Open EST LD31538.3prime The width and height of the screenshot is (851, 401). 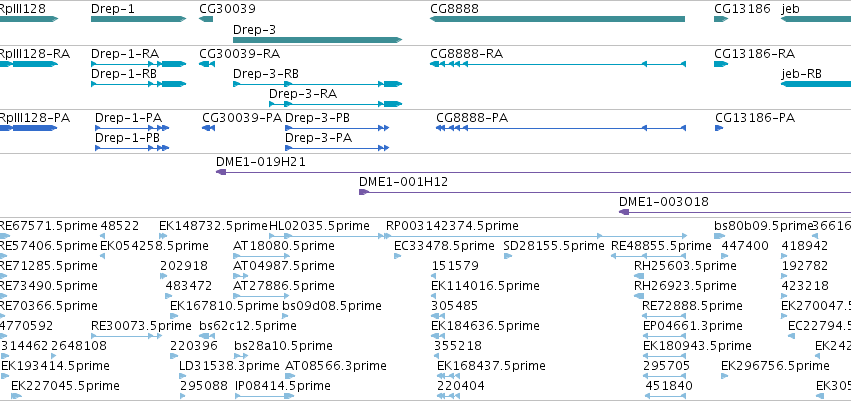click(x=229, y=366)
